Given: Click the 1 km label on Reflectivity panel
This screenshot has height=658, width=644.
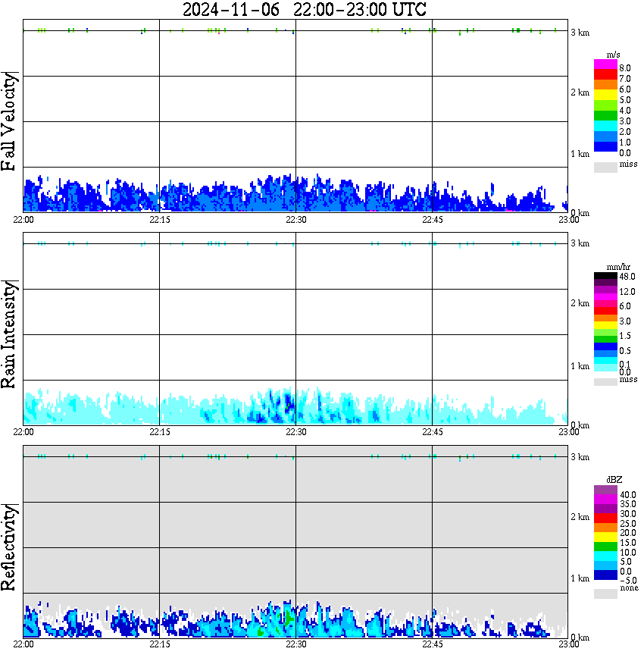Looking at the screenshot, I should tap(580, 578).
